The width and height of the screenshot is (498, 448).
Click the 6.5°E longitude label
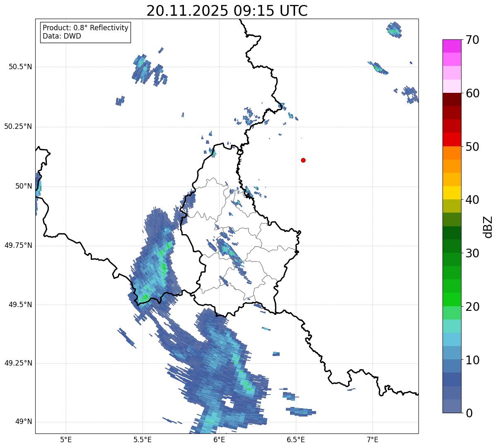(x=296, y=439)
